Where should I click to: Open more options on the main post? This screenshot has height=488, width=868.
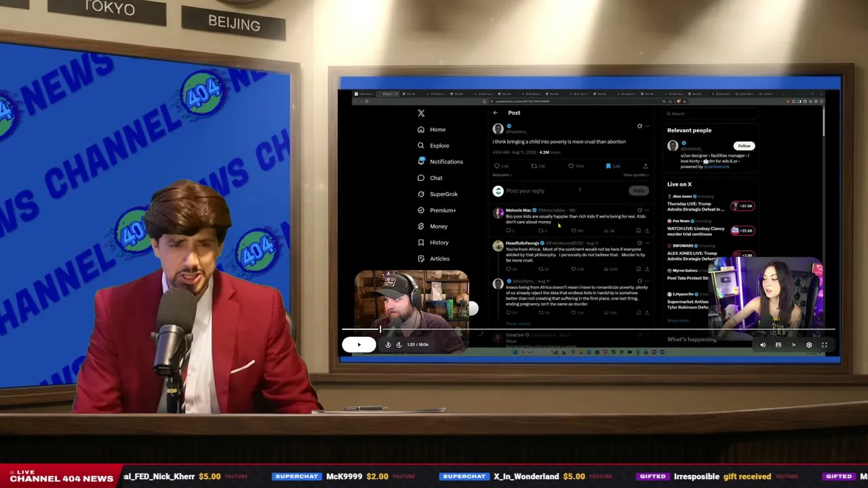(x=647, y=126)
